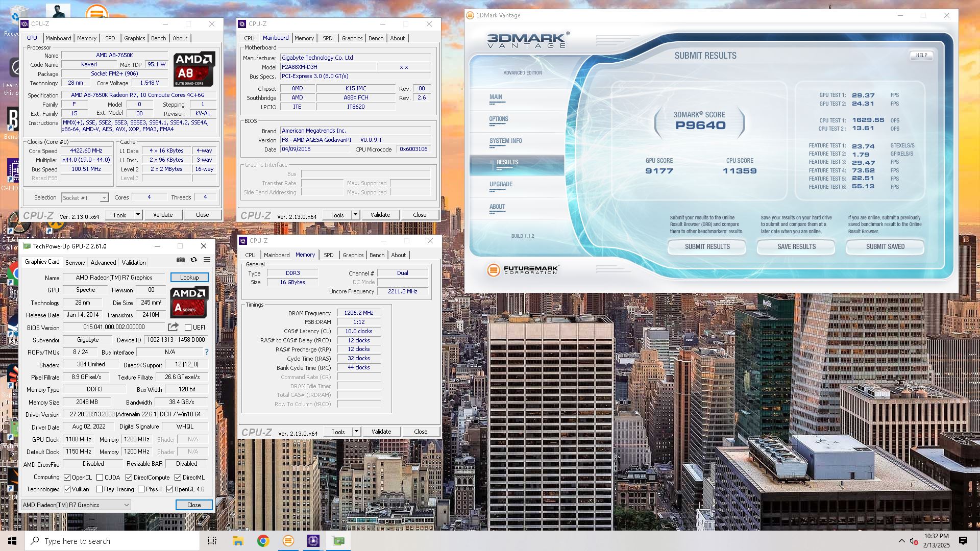This screenshot has height=551, width=980.
Task: Toggle UEFI checkbox in GPU-Z
Action: pyautogui.click(x=188, y=328)
